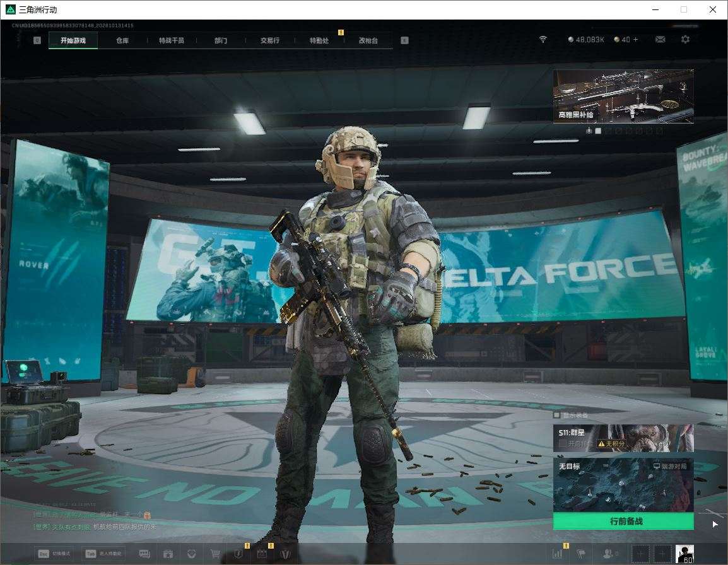
Task: Click the first empty squad slot plus
Action: [x=640, y=554]
